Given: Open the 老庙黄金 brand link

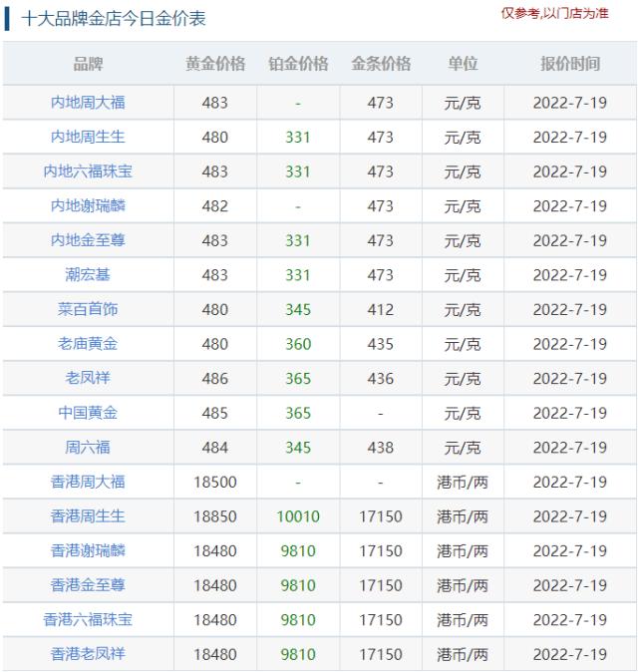Looking at the screenshot, I should pyautogui.click(x=88, y=344).
